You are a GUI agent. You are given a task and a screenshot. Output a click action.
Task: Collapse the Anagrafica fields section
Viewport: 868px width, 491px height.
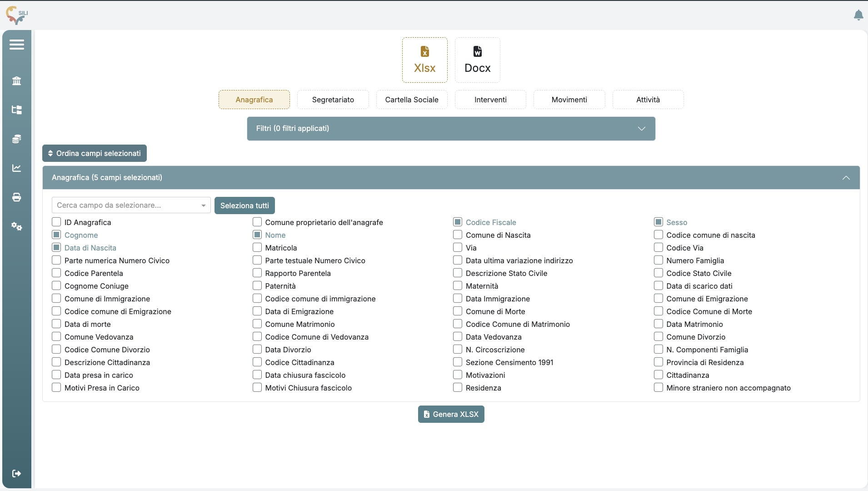pos(845,178)
